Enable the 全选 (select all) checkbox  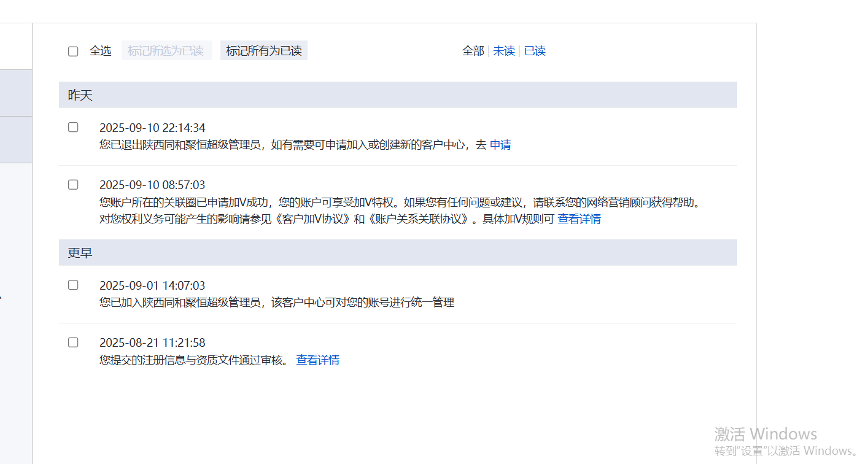tap(73, 51)
